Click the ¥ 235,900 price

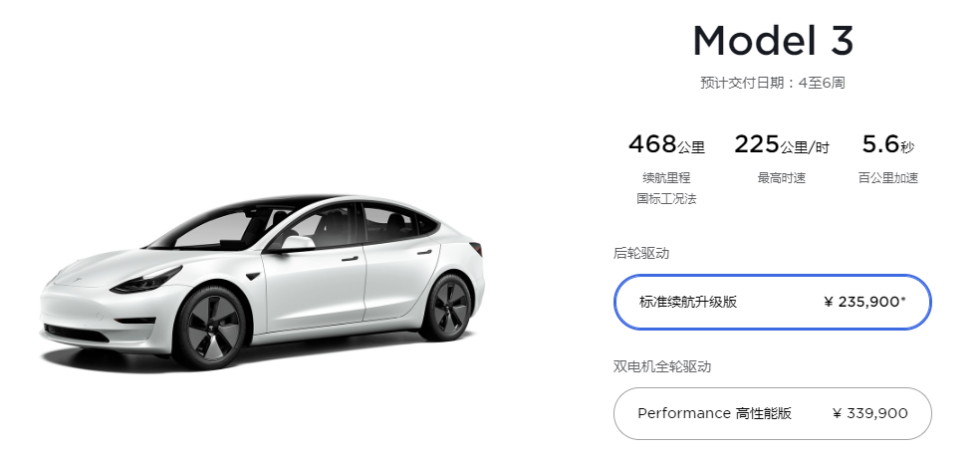click(x=865, y=303)
